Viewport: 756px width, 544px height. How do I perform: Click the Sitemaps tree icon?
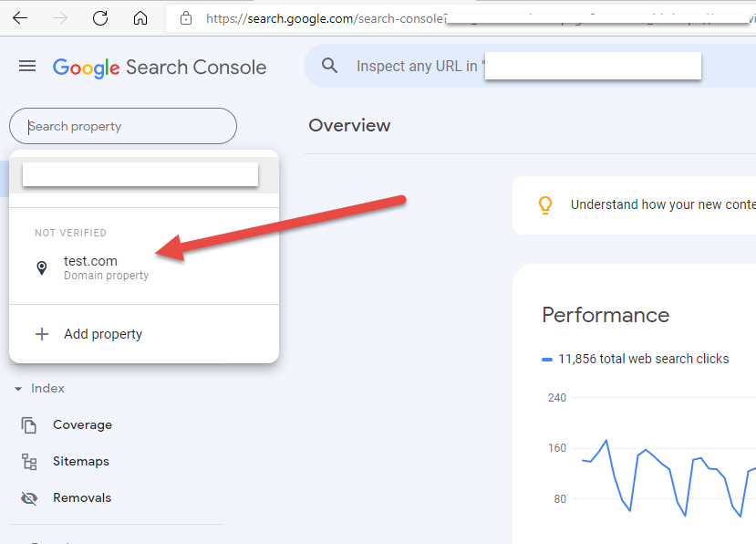(x=29, y=462)
